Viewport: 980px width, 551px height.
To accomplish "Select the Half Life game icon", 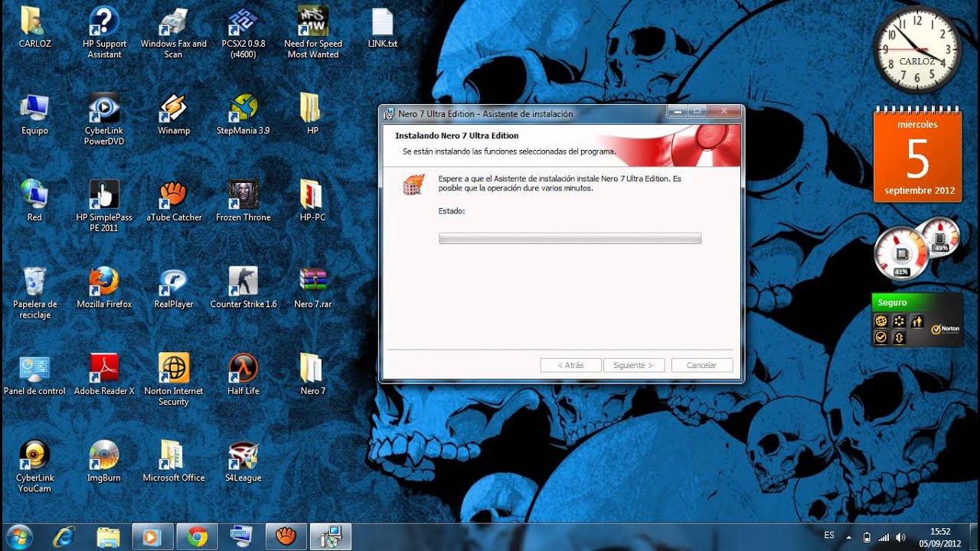I will [x=243, y=374].
